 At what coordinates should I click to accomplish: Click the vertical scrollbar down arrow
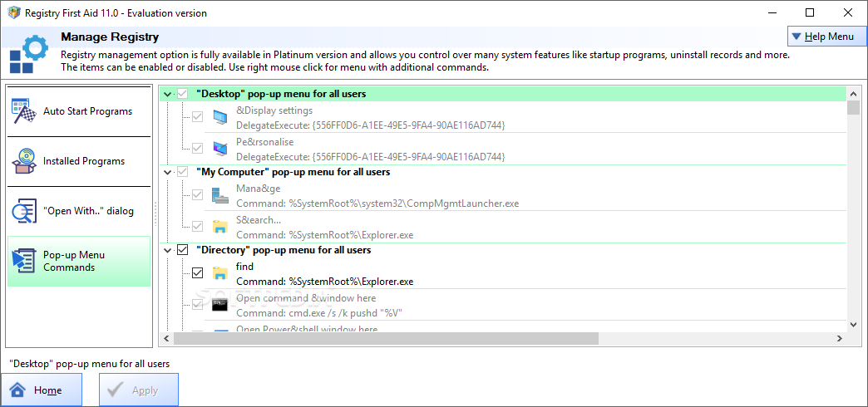click(x=853, y=325)
